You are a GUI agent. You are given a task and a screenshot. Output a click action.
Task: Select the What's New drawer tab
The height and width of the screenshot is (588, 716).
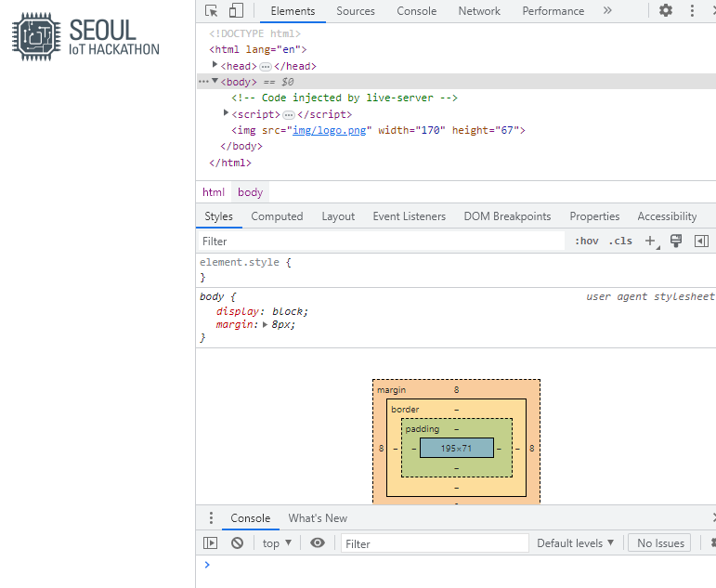[318, 518]
